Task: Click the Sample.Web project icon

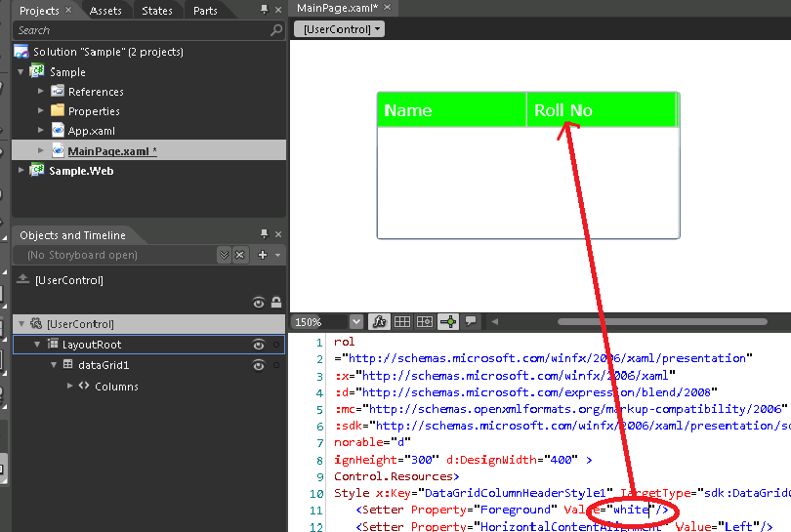Action: click(37, 170)
